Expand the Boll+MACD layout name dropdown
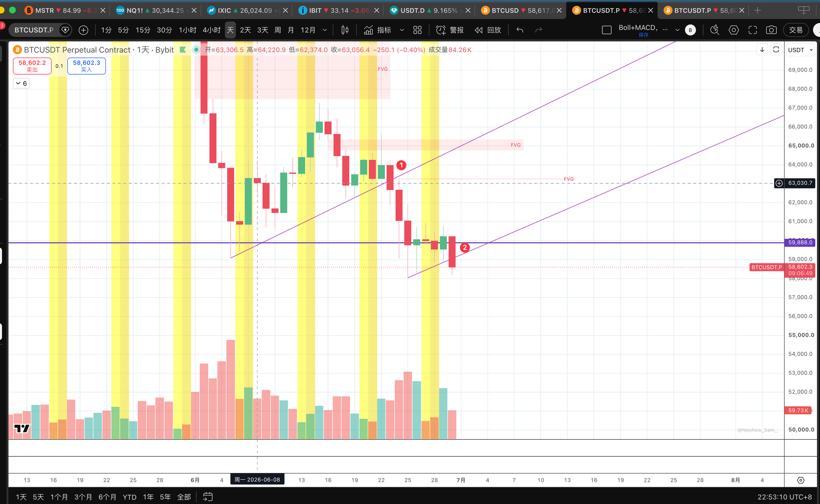820x504 pixels. coord(677,30)
